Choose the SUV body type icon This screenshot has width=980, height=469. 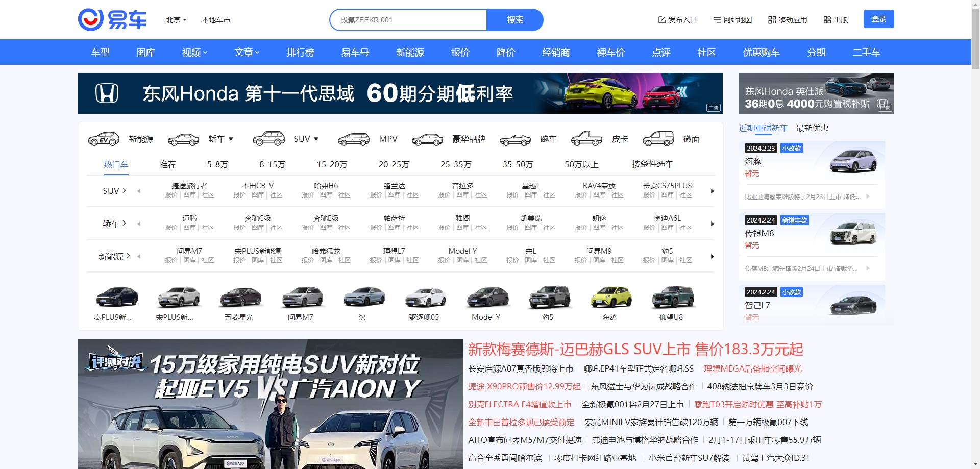tap(268, 139)
